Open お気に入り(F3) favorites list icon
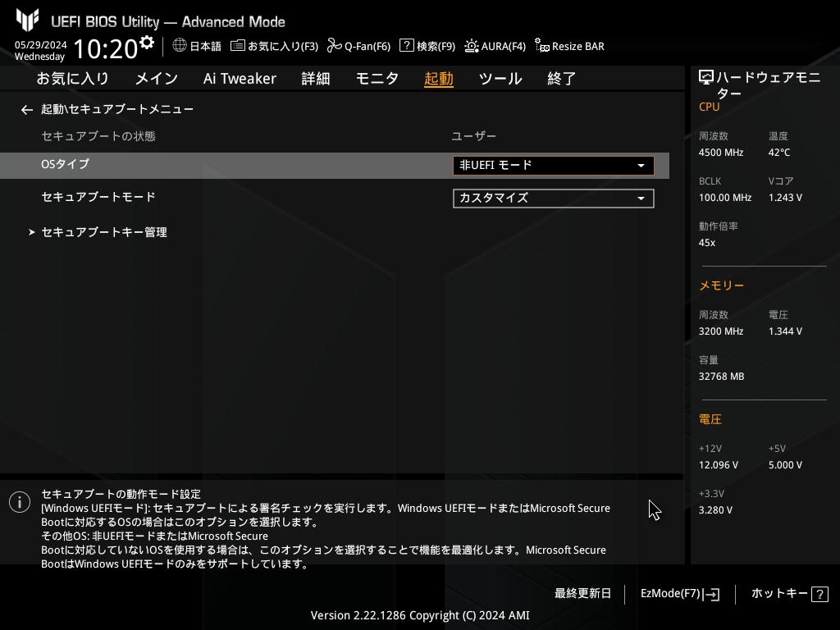 (237, 46)
